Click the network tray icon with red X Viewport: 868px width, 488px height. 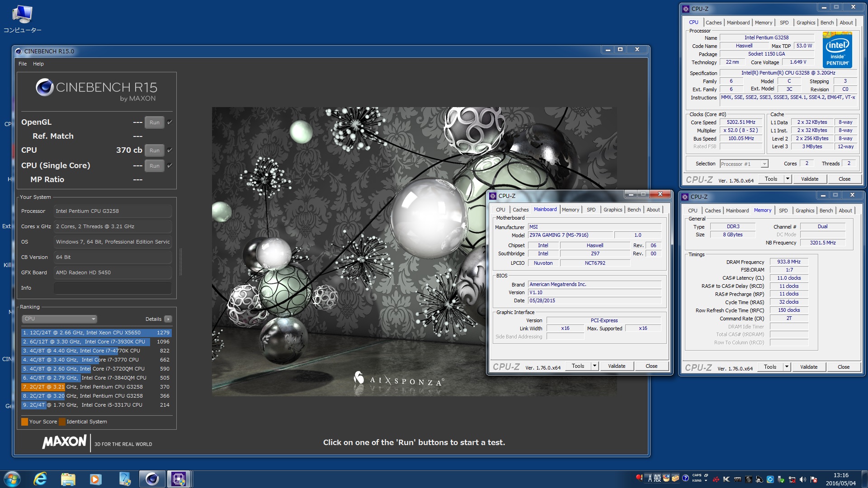(x=792, y=479)
